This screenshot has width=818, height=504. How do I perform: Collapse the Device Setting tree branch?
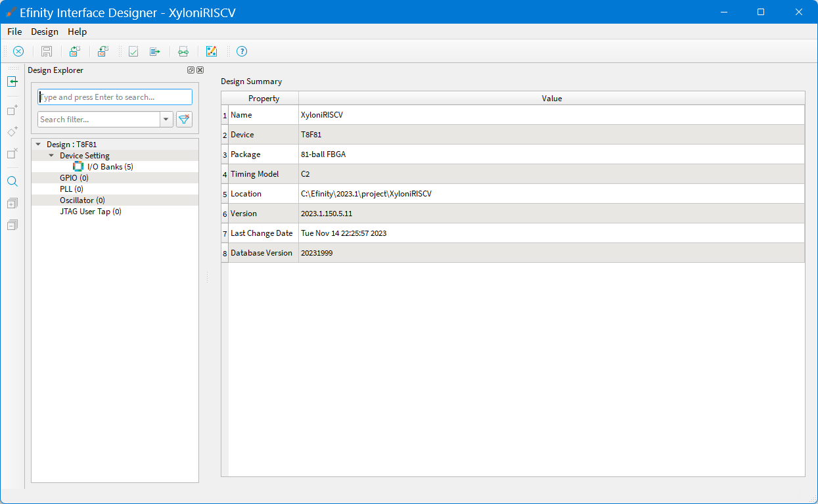coord(51,156)
